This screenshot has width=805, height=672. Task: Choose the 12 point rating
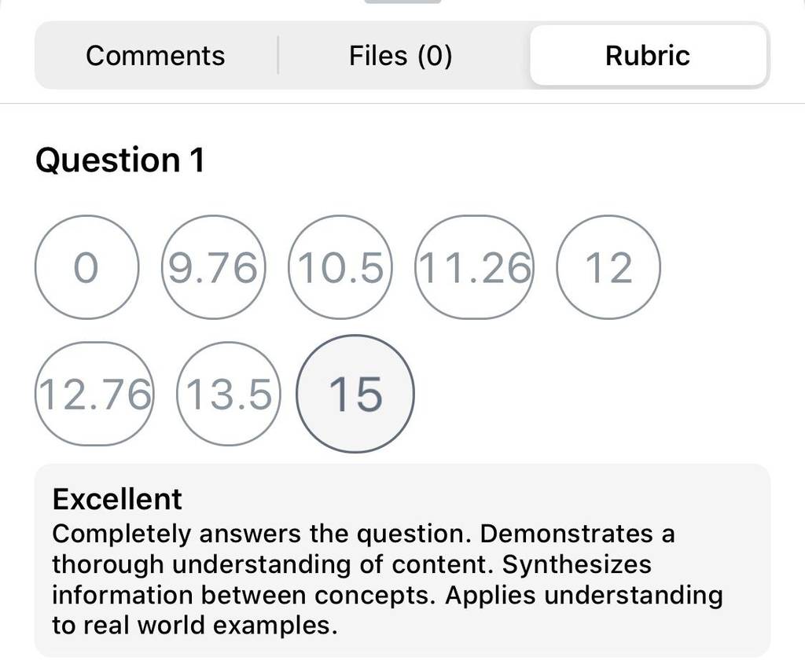[608, 267]
